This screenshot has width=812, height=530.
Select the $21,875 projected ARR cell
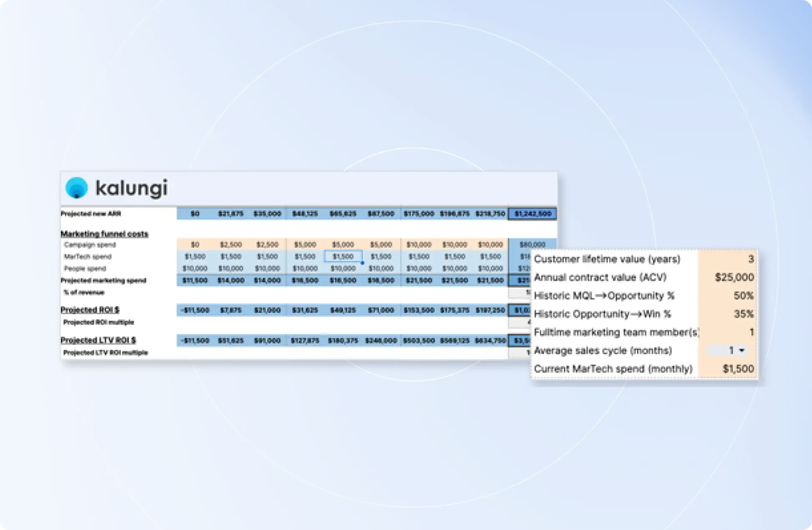point(231,213)
